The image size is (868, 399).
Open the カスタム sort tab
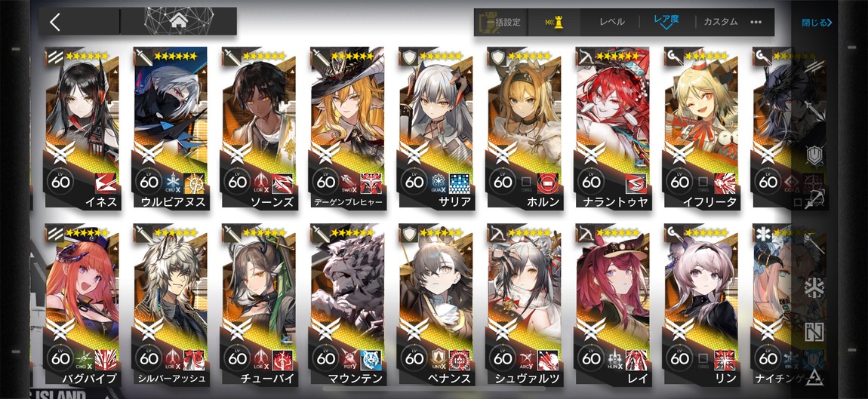(720, 22)
